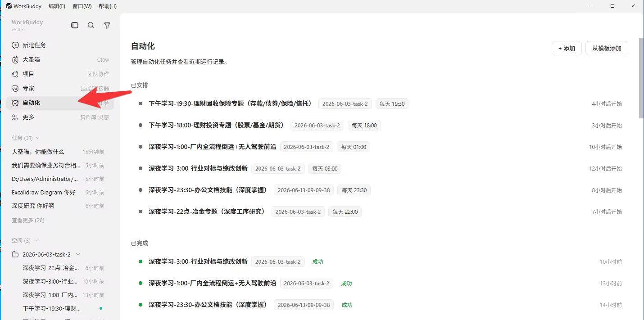Open 项目 in the sidebar

pos(60,74)
